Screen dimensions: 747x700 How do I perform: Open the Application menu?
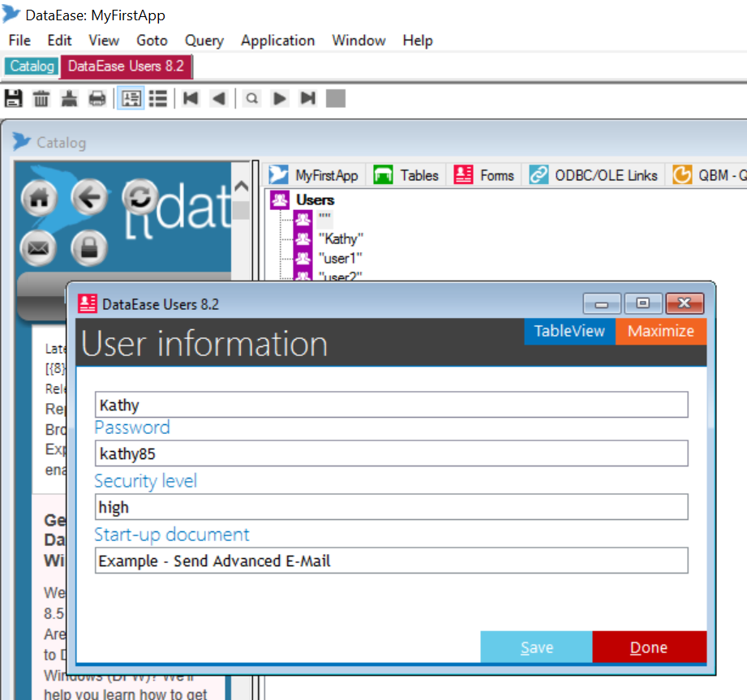coord(277,41)
